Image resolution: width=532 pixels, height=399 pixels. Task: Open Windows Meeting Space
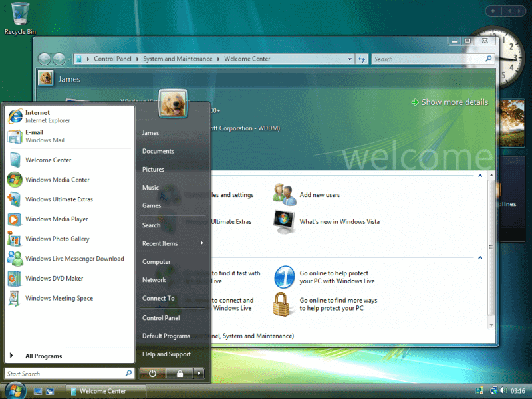click(70, 298)
